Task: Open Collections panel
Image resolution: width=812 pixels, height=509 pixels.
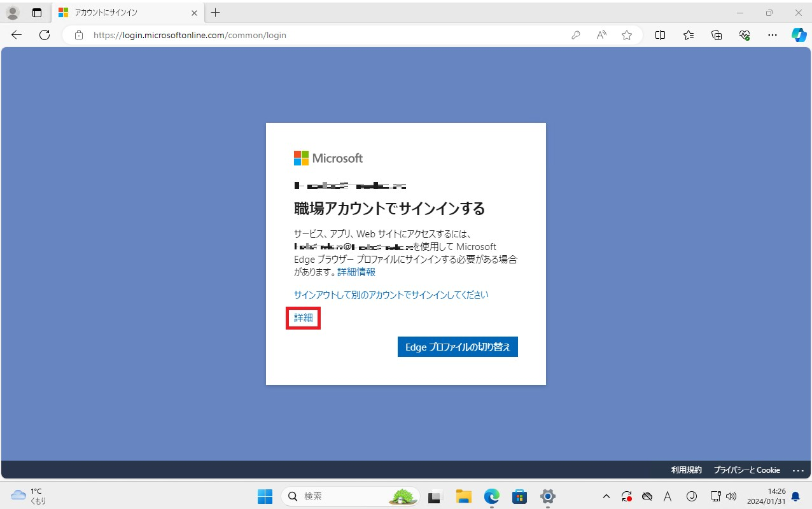Action: [x=717, y=35]
